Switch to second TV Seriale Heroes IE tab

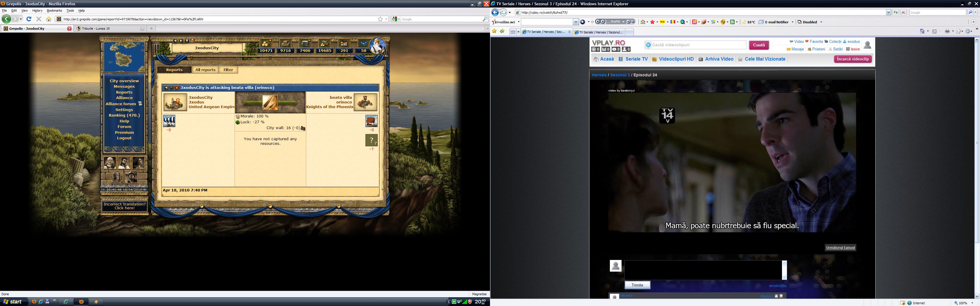[599, 32]
